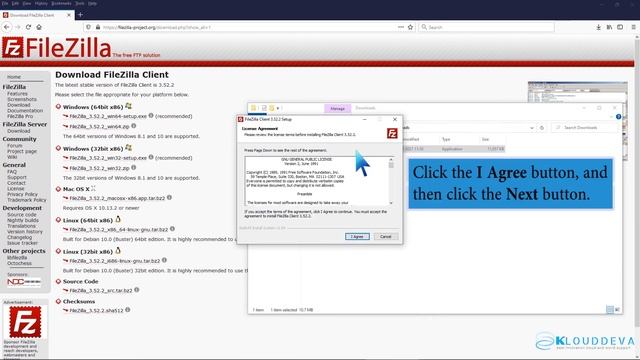640x360 pixels.
Task: Download FileZilla_3.52.2_src.tar.bz2
Action: click(101, 290)
